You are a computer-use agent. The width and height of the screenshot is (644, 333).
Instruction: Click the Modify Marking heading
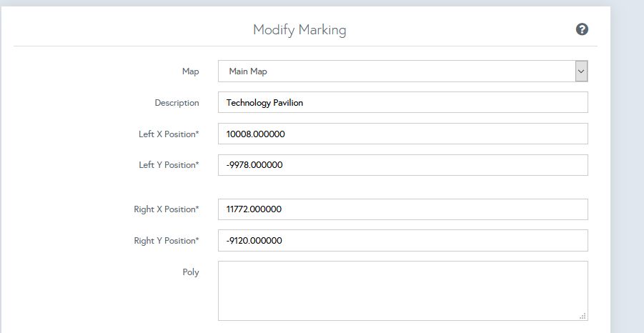pos(299,30)
